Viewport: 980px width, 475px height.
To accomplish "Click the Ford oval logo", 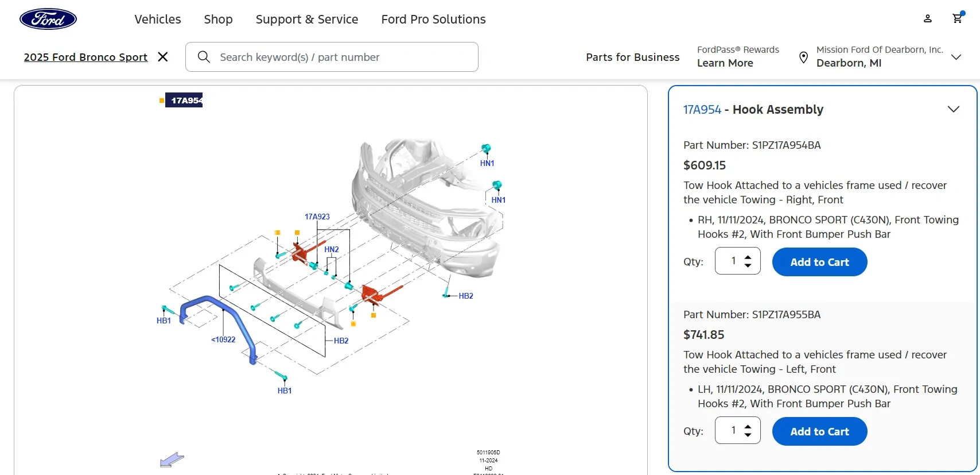I will [x=48, y=19].
